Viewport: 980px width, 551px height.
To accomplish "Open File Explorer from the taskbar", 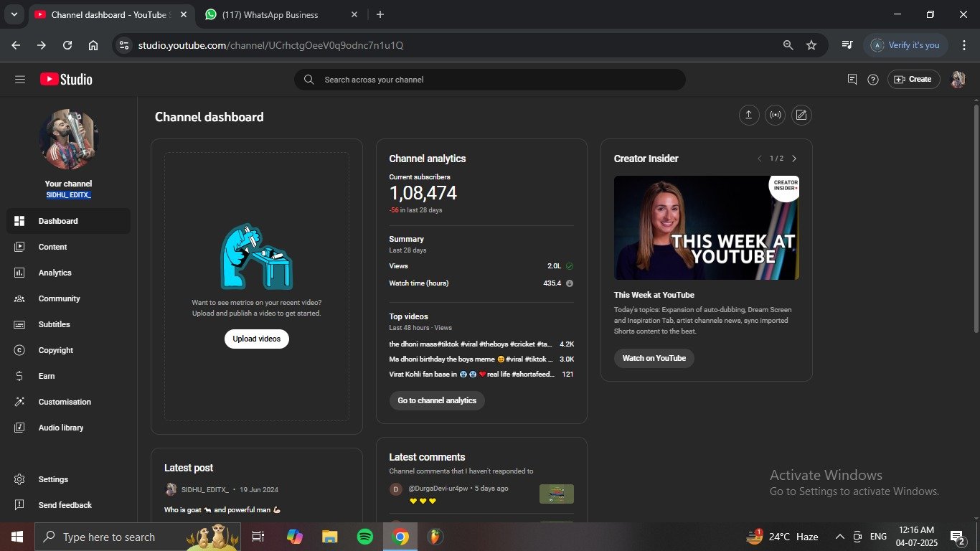I will click(x=330, y=537).
